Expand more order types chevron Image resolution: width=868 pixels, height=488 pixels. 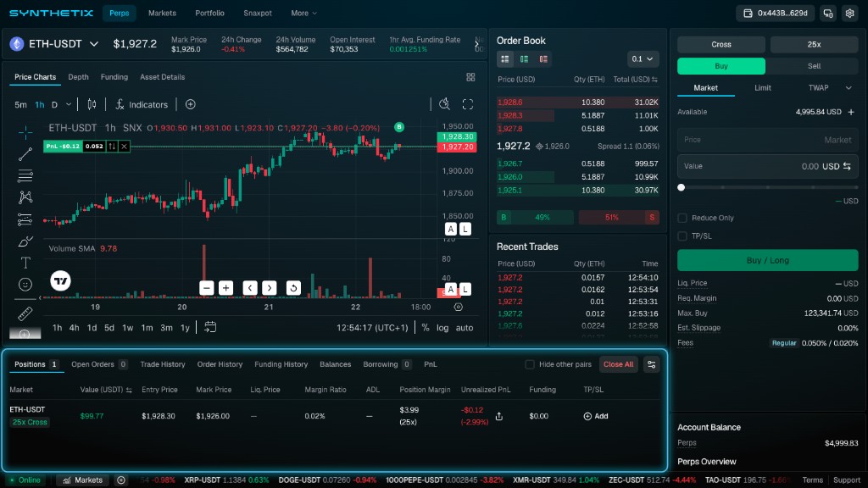click(848, 88)
